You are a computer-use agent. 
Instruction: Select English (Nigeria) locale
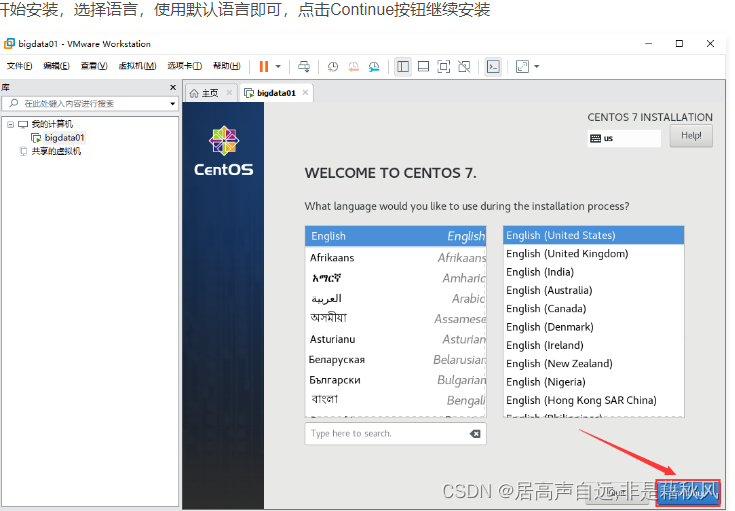593,382
